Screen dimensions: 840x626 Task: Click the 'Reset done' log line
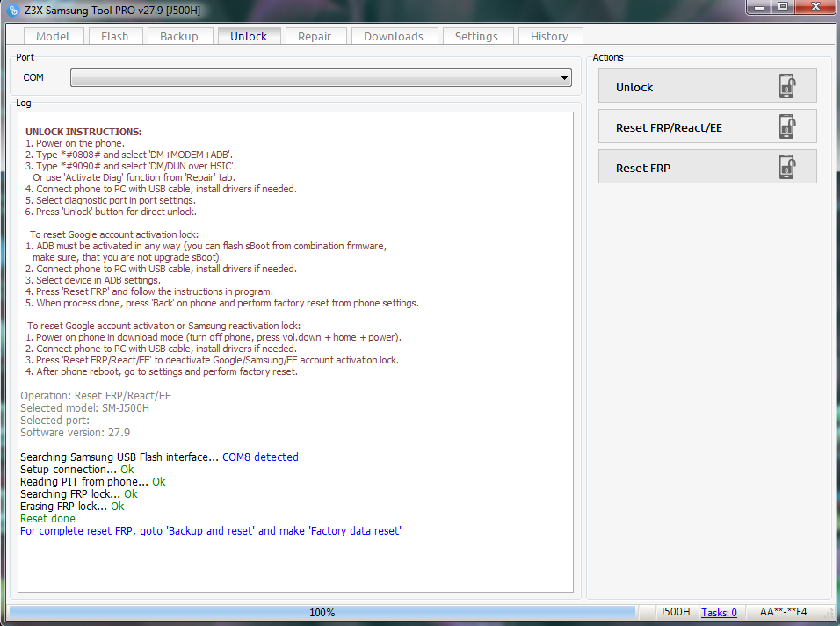point(47,518)
